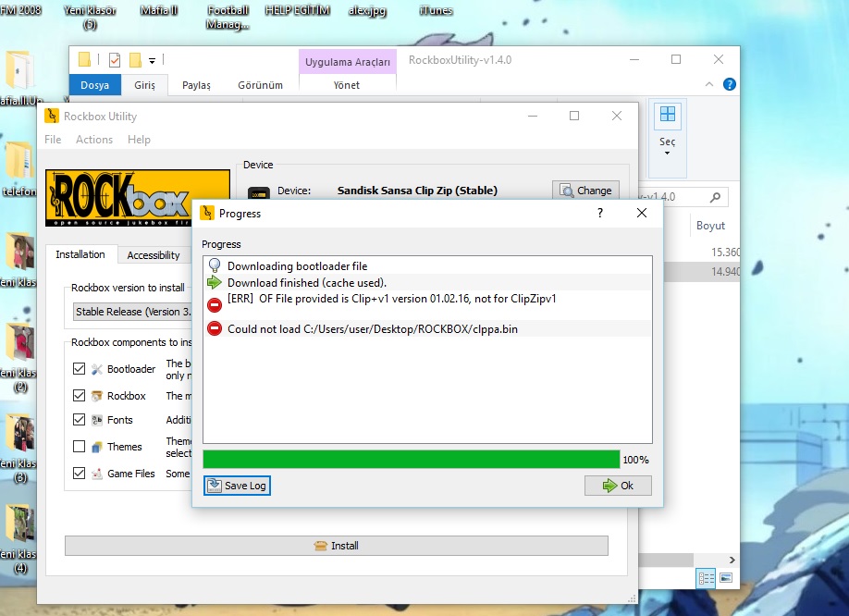Click the Progress dialog title icon
The image size is (849, 616).
coord(207,214)
